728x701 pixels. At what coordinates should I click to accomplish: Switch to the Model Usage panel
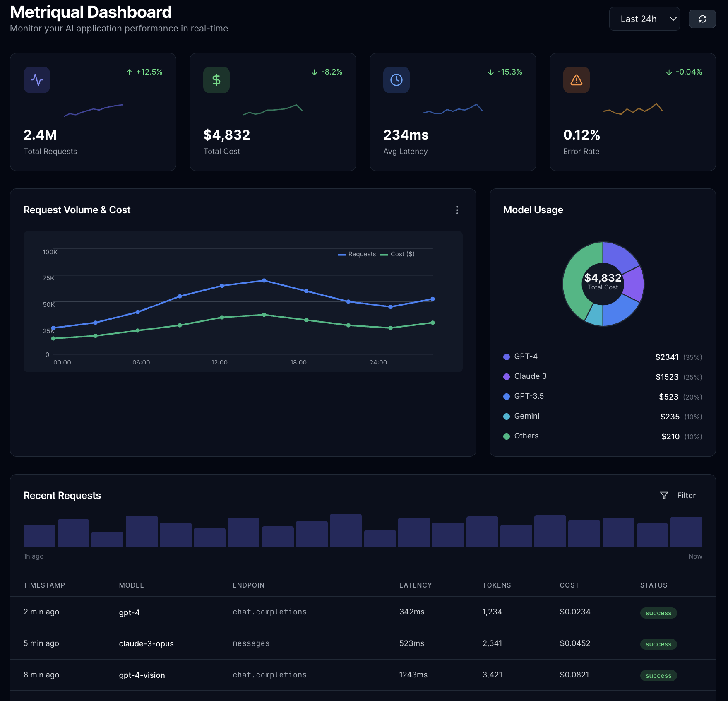533,210
